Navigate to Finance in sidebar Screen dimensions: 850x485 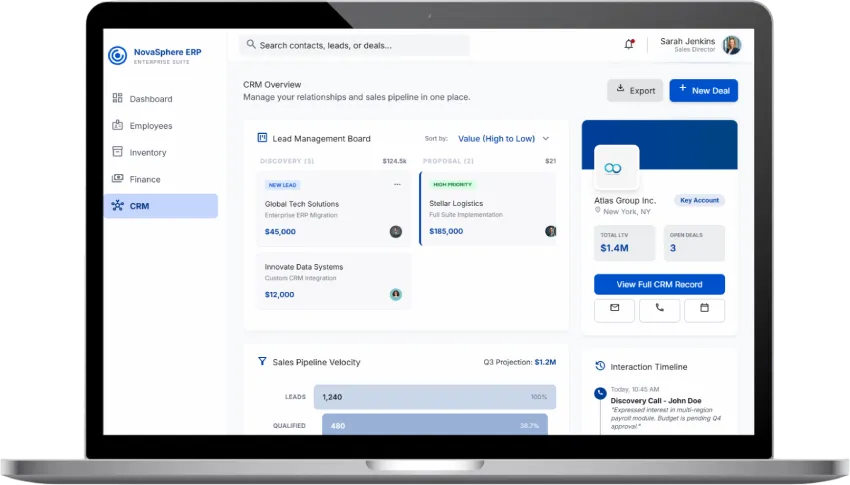click(160, 179)
